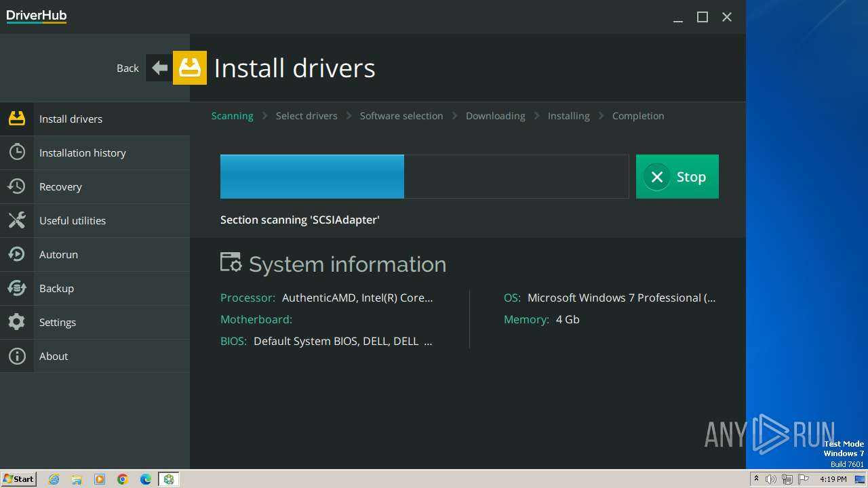Open About section
868x488 pixels.
[x=95, y=356]
